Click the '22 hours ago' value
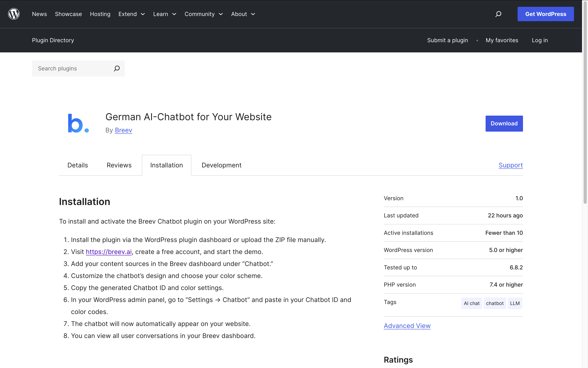Screen dimensions: 588x368 click(505, 215)
